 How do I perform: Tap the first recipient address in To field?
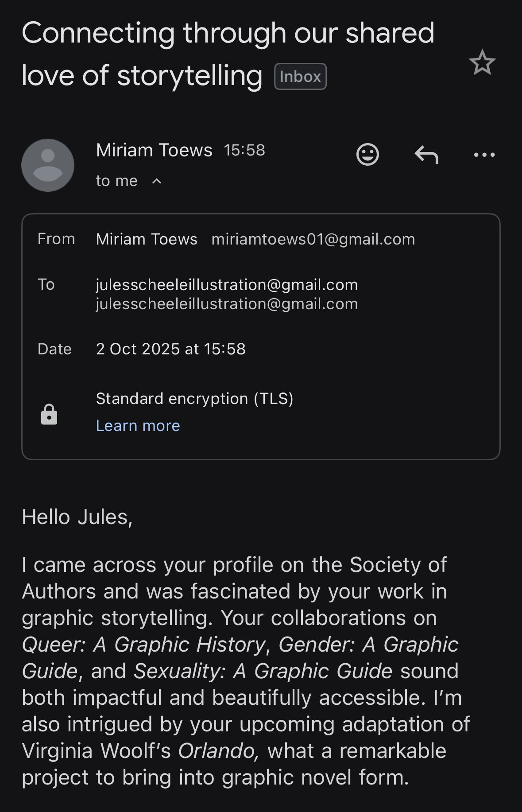click(x=227, y=284)
